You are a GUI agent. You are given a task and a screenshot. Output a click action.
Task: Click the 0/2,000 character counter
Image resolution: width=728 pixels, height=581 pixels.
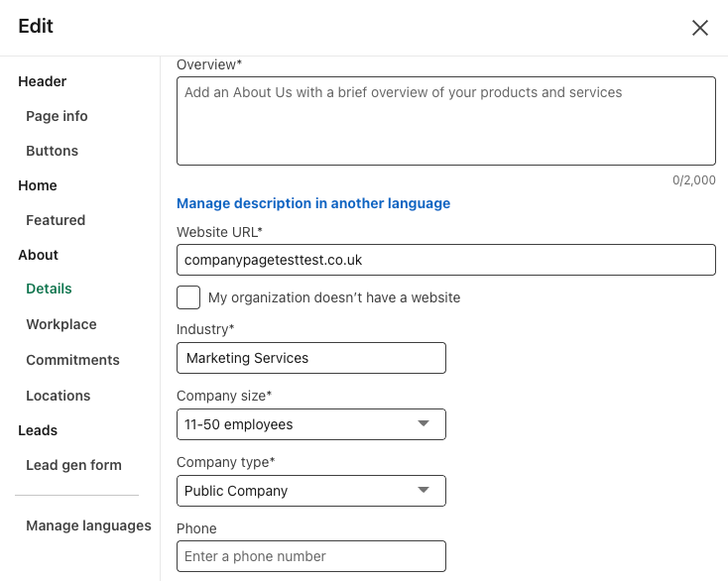point(694,180)
